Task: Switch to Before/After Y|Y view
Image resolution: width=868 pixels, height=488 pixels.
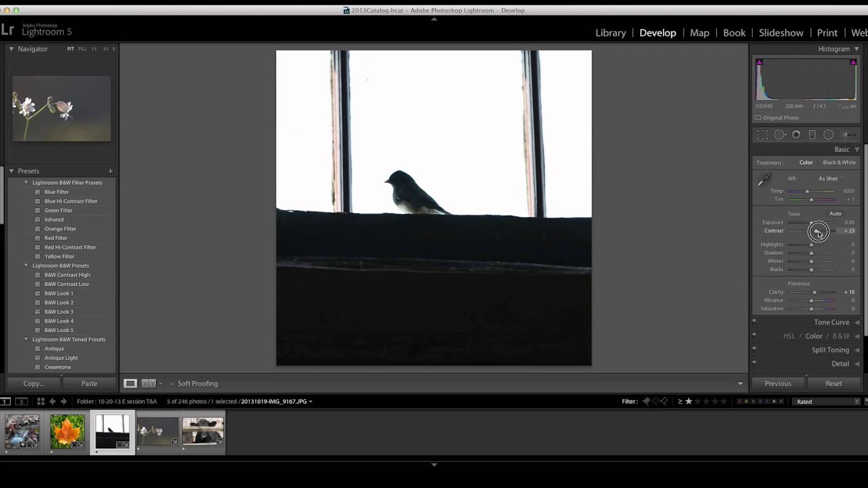Action: tap(149, 384)
